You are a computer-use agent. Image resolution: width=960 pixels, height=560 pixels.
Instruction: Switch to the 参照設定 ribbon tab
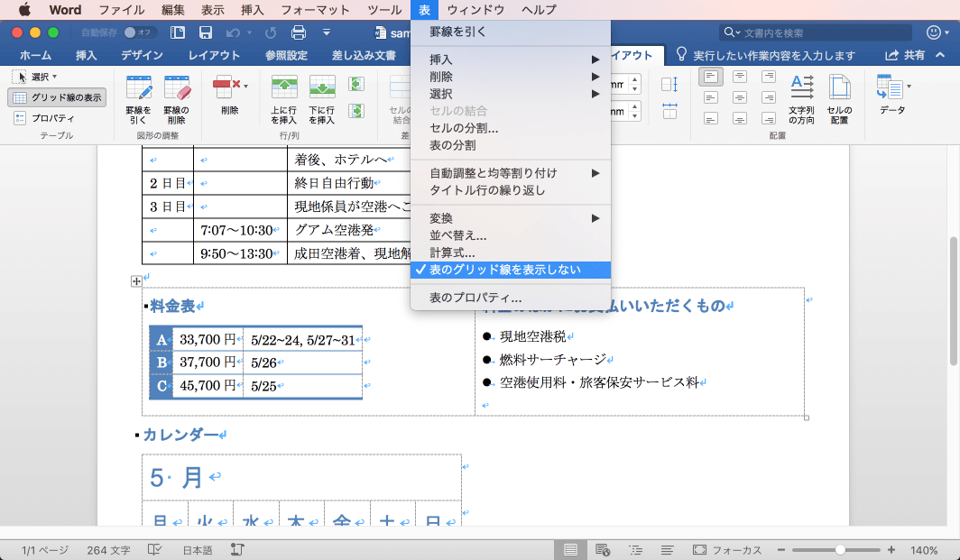[286, 55]
